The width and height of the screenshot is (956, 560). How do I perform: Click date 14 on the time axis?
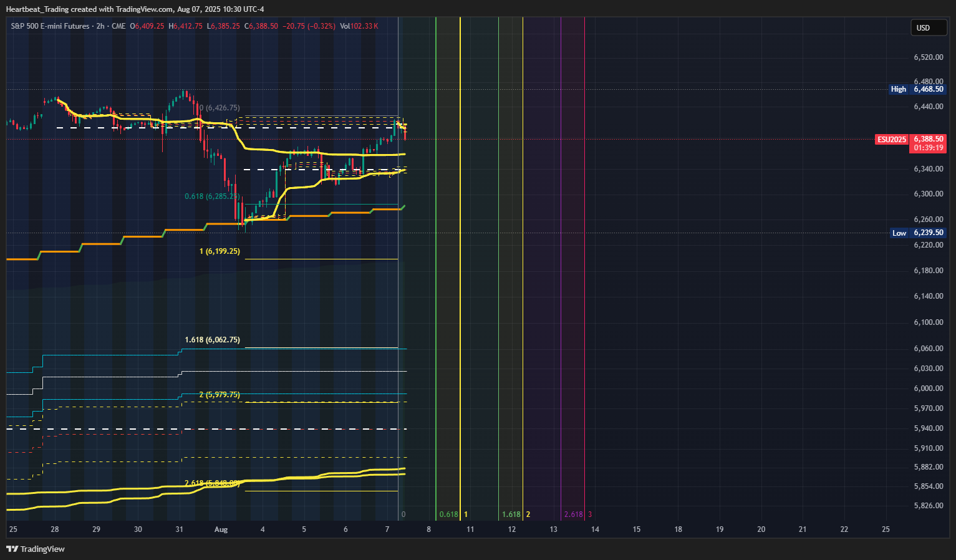(x=595, y=529)
